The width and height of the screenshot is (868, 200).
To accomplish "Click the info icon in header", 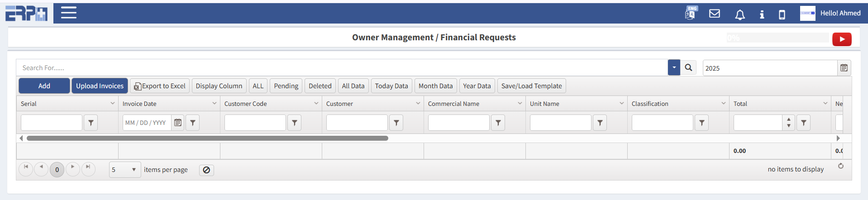I will pyautogui.click(x=762, y=14).
